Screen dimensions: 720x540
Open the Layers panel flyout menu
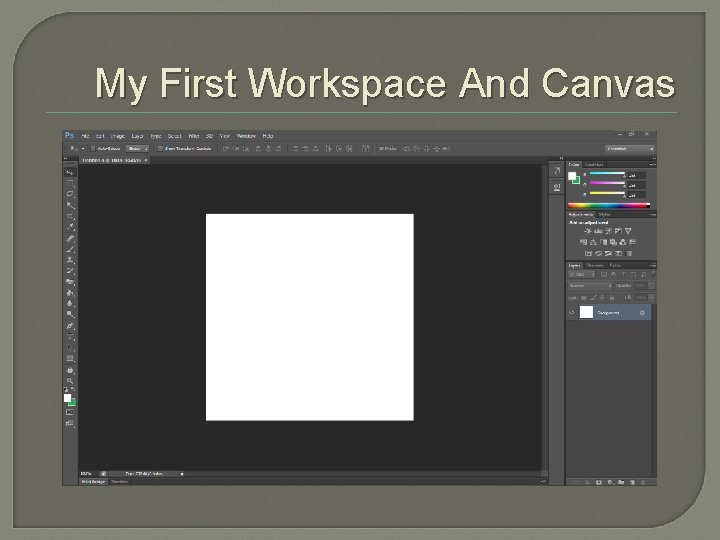tap(653, 265)
